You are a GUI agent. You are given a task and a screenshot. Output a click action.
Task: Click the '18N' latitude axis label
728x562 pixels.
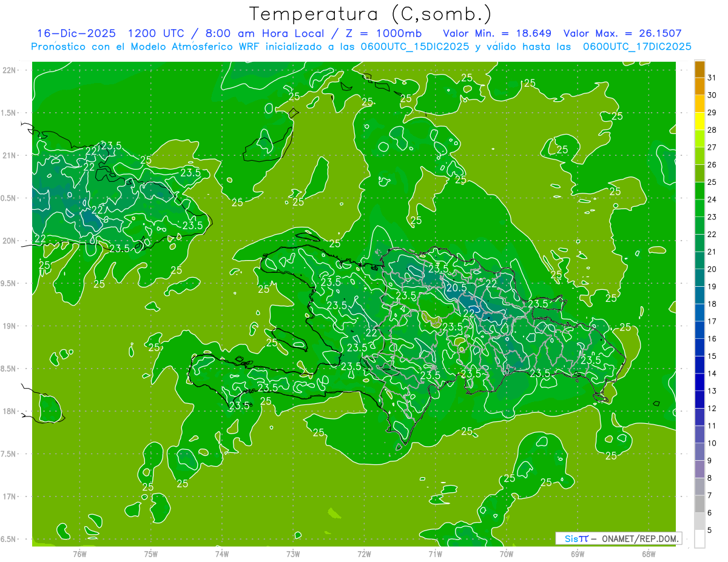(x=9, y=411)
